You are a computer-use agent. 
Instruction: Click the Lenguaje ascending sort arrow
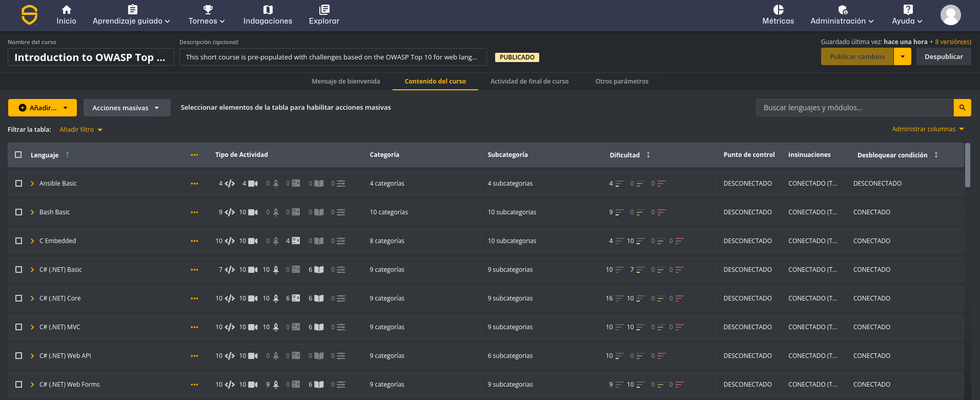(x=67, y=154)
